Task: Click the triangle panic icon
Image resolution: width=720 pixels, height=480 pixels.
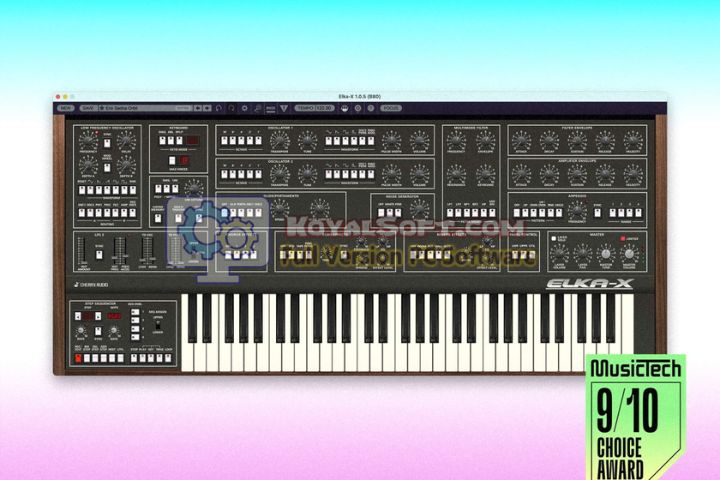Action: [284, 108]
